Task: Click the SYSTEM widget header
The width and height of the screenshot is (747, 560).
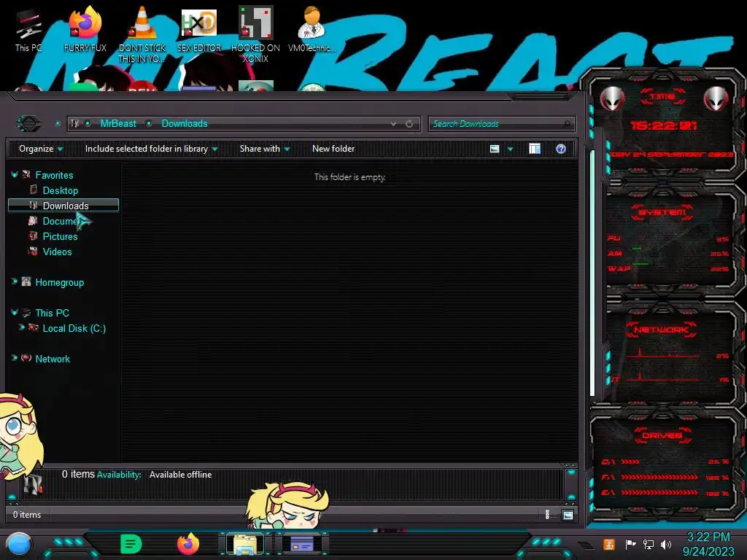Action: coord(662,212)
